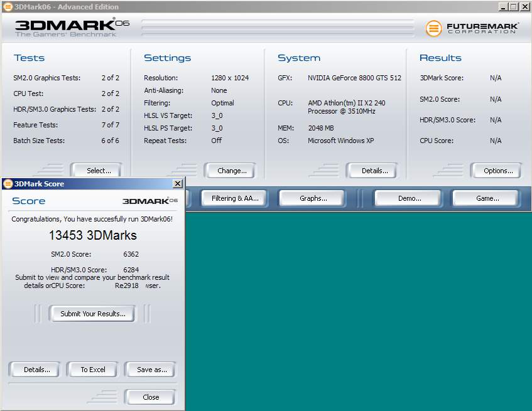This screenshot has height=411, width=532.
Task: Open Options... under Results
Action: (x=498, y=171)
